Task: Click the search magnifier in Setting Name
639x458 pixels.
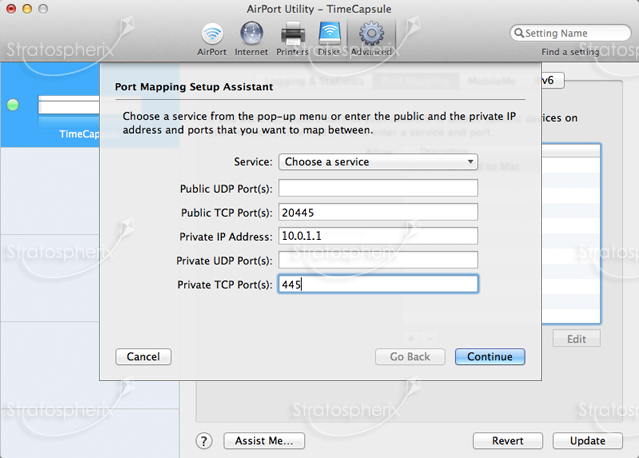Action: [519, 33]
